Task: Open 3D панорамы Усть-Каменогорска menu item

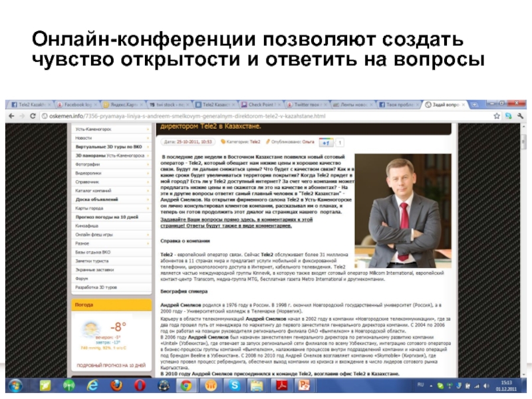Action: coord(111,156)
